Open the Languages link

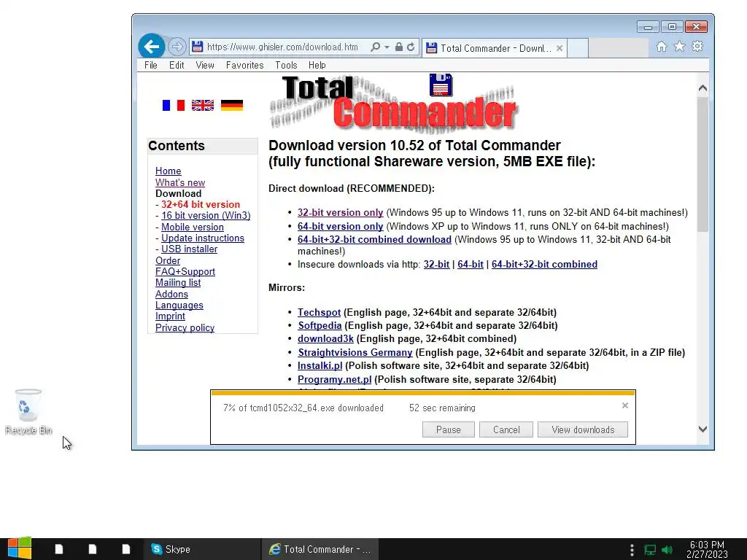click(179, 306)
